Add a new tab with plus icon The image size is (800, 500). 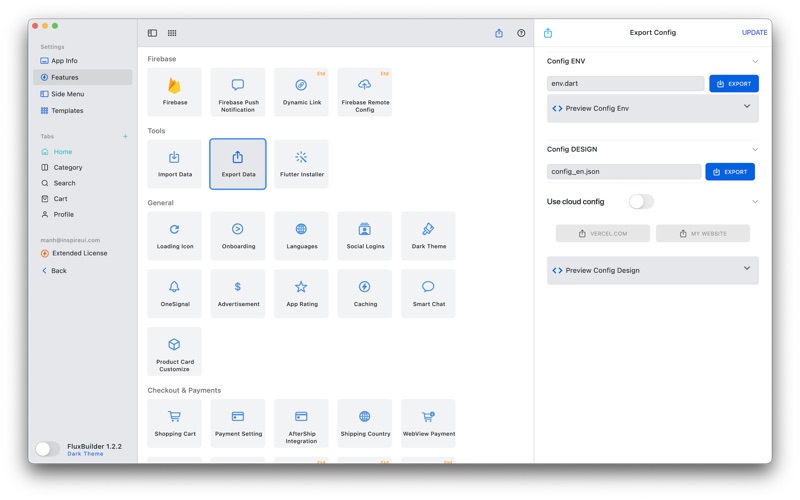(x=125, y=136)
